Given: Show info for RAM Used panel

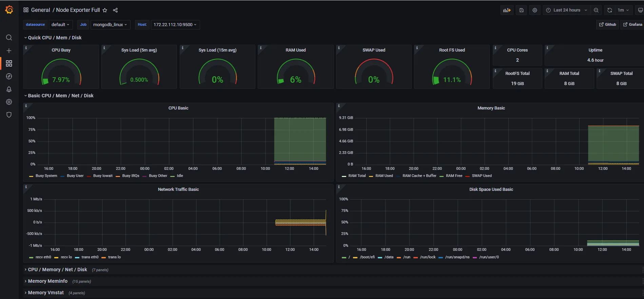Looking at the screenshot, I should (260, 48).
